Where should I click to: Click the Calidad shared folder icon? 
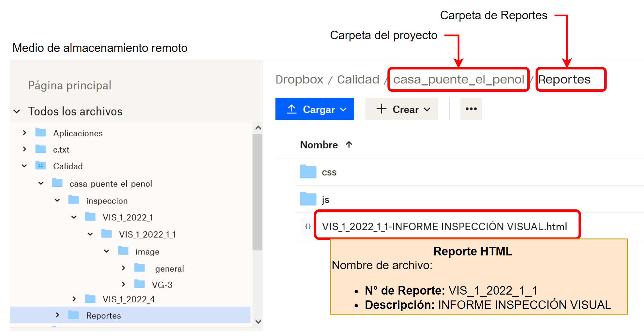tap(40, 166)
